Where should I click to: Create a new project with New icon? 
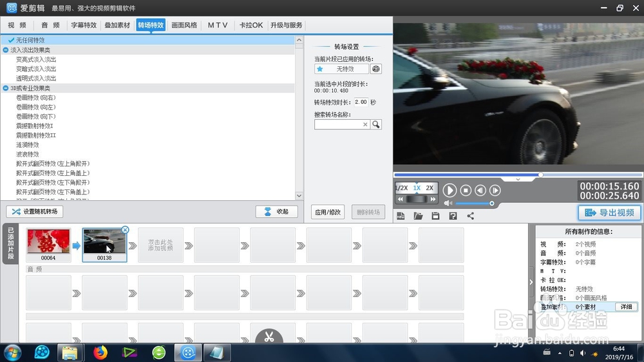click(x=401, y=216)
